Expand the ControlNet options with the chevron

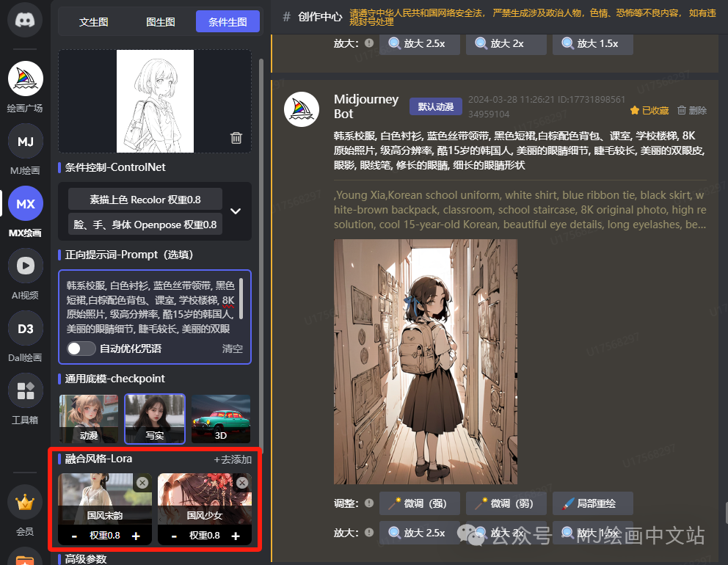pos(235,211)
